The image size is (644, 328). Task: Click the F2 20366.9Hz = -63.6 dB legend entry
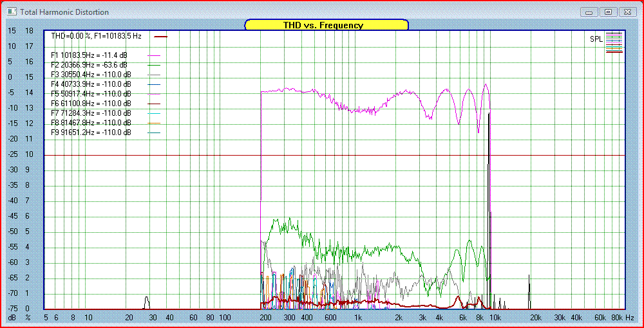(x=89, y=65)
